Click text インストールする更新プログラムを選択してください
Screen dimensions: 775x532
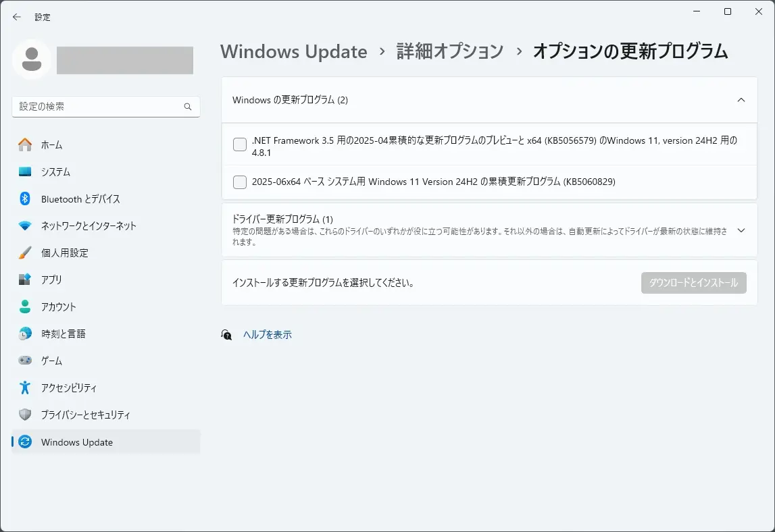click(323, 283)
